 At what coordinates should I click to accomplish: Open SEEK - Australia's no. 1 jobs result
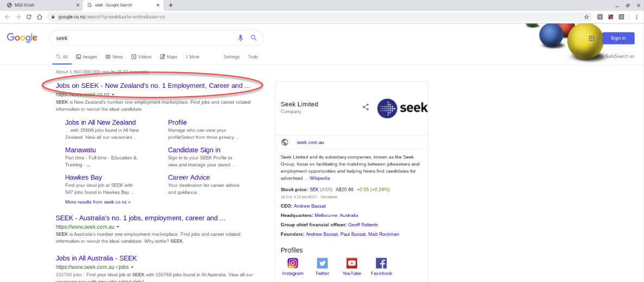[x=141, y=218]
